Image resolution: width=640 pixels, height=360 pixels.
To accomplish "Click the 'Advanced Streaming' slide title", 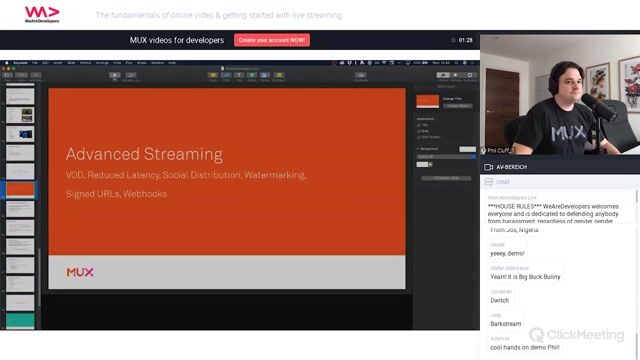I will tap(144, 154).
